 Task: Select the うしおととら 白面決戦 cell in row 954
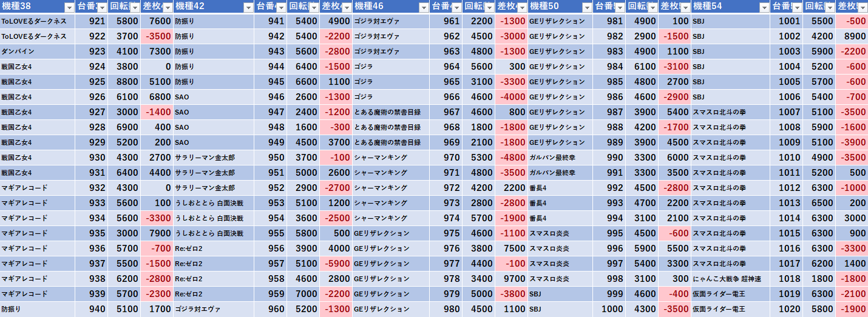[x=213, y=218]
